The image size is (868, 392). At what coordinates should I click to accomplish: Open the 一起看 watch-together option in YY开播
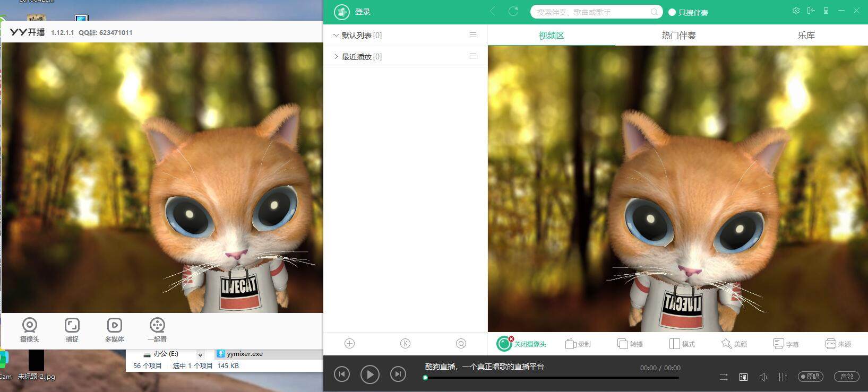[x=157, y=329]
